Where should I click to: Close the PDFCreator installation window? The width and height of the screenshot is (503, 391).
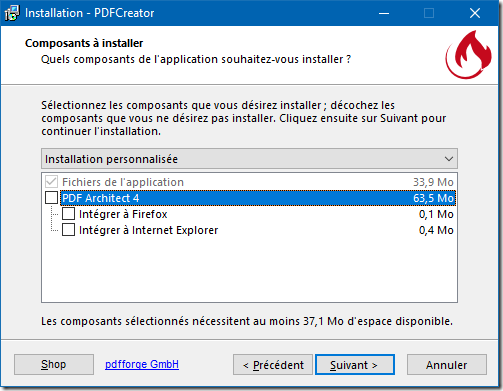tap(475, 13)
